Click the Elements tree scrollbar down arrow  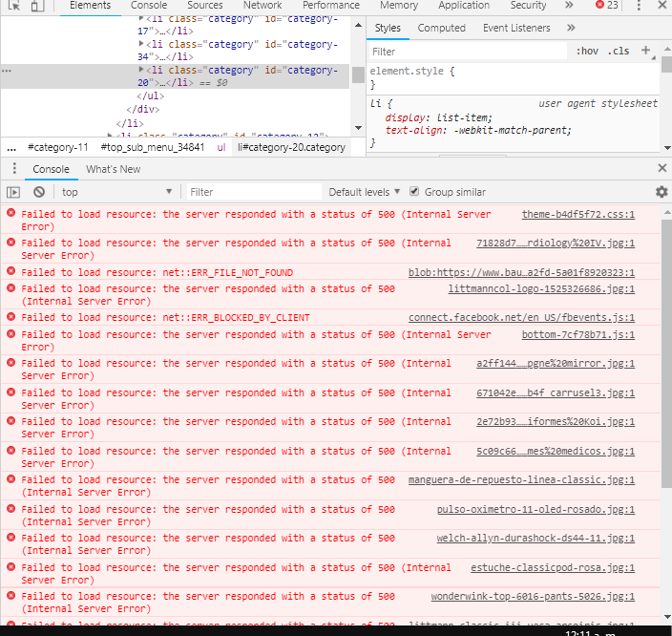(x=358, y=128)
